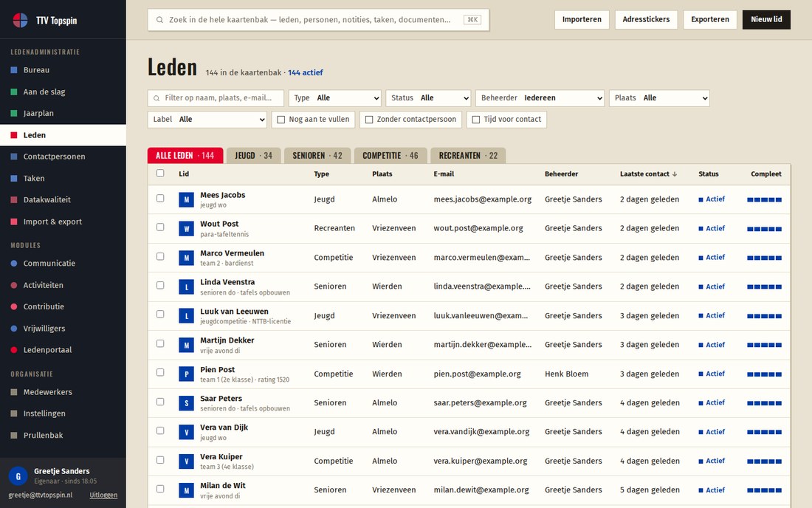Click the P avatar of Pien Post
The image size is (812, 508).
pos(187,374)
